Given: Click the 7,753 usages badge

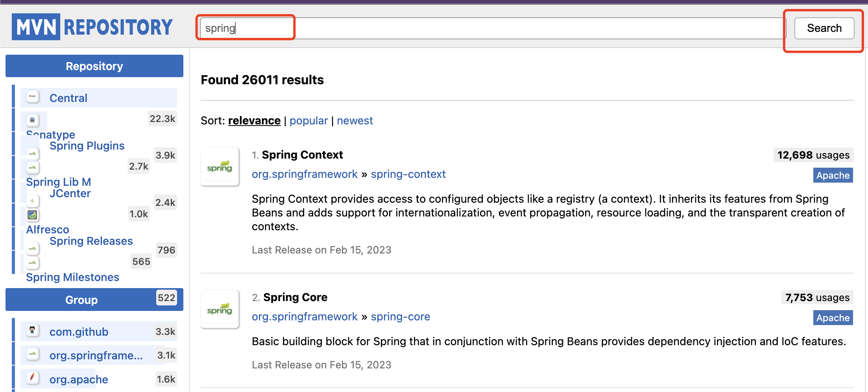Looking at the screenshot, I should (x=817, y=298).
